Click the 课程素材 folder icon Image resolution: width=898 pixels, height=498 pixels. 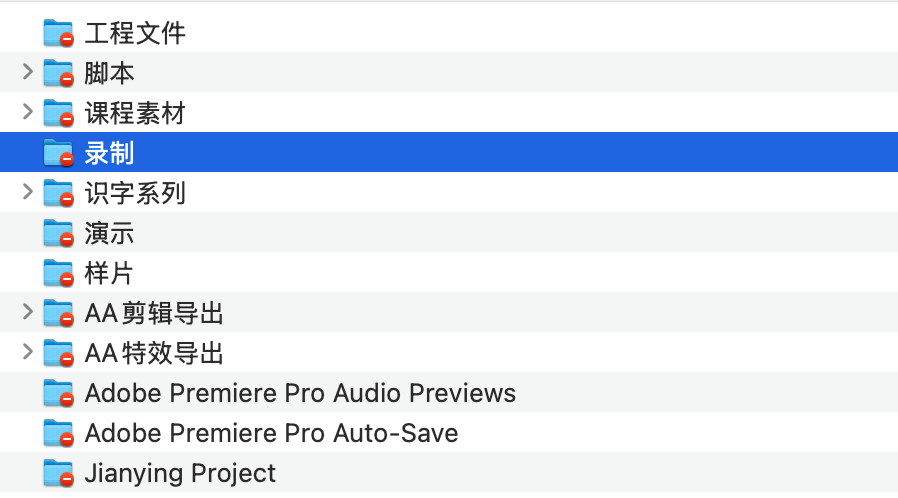pos(58,113)
